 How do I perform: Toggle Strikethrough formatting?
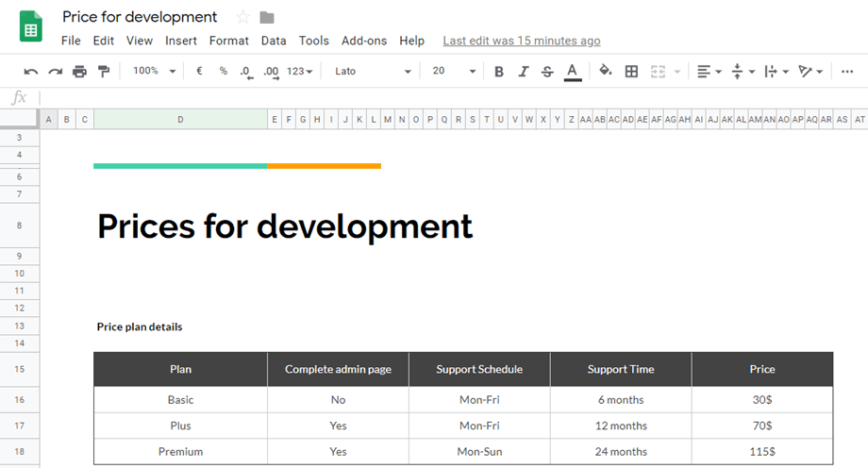[547, 72]
